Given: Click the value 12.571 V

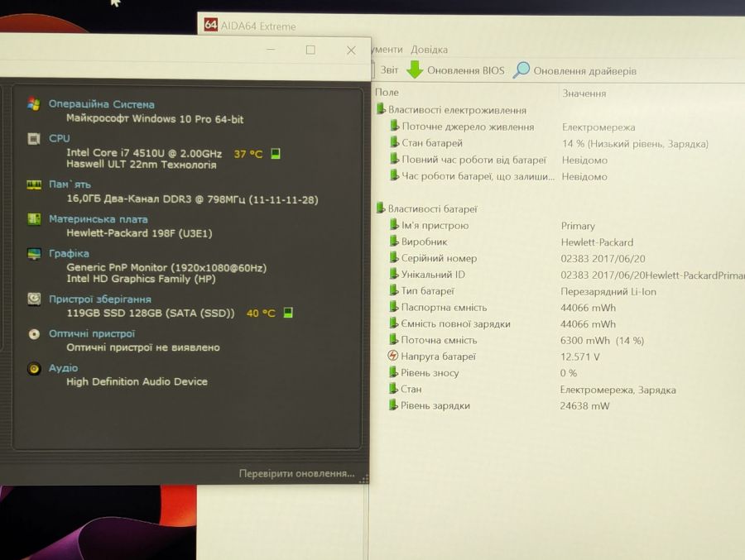Looking at the screenshot, I should point(580,357).
